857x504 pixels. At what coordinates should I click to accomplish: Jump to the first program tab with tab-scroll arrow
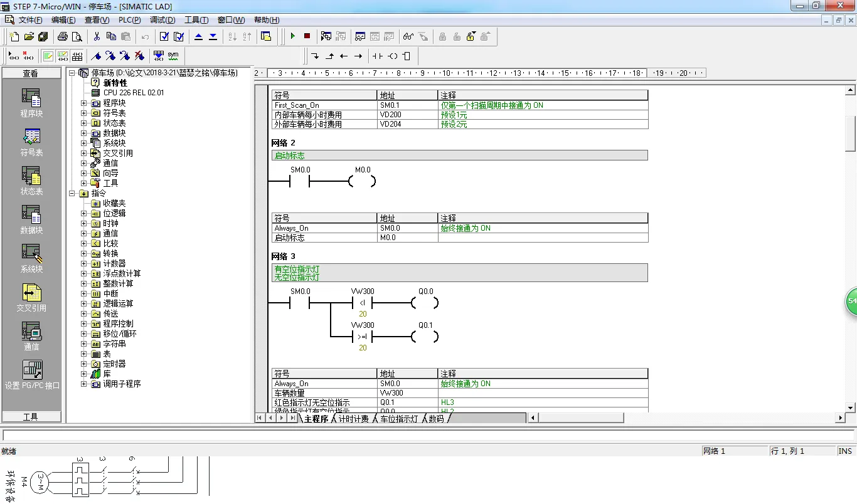(260, 418)
